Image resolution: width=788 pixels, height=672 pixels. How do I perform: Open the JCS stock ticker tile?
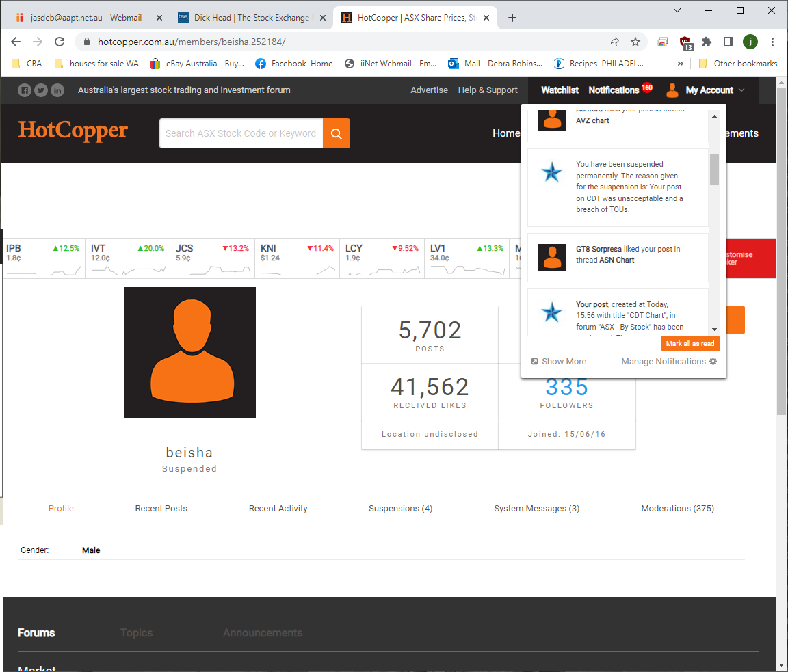(213, 258)
